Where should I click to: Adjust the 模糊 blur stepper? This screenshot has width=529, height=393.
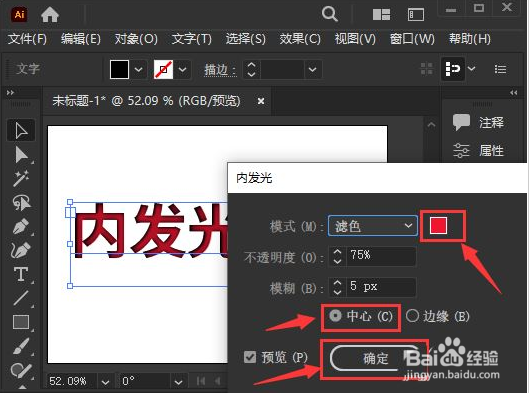point(337,287)
